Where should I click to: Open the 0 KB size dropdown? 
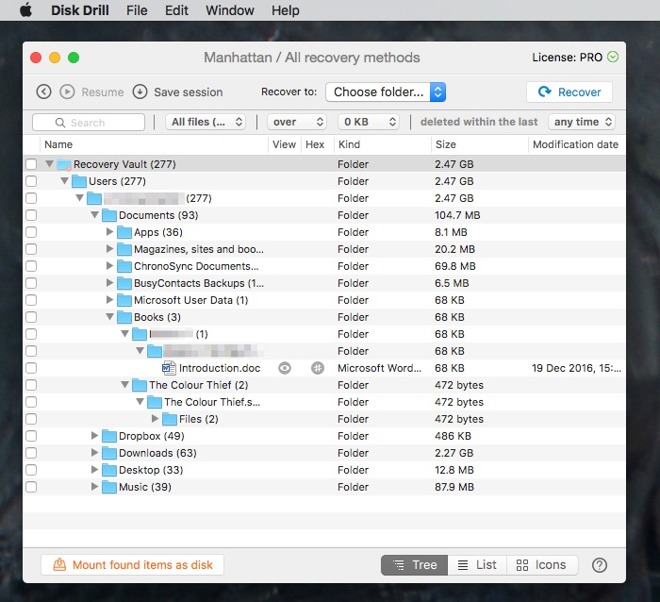point(369,122)
